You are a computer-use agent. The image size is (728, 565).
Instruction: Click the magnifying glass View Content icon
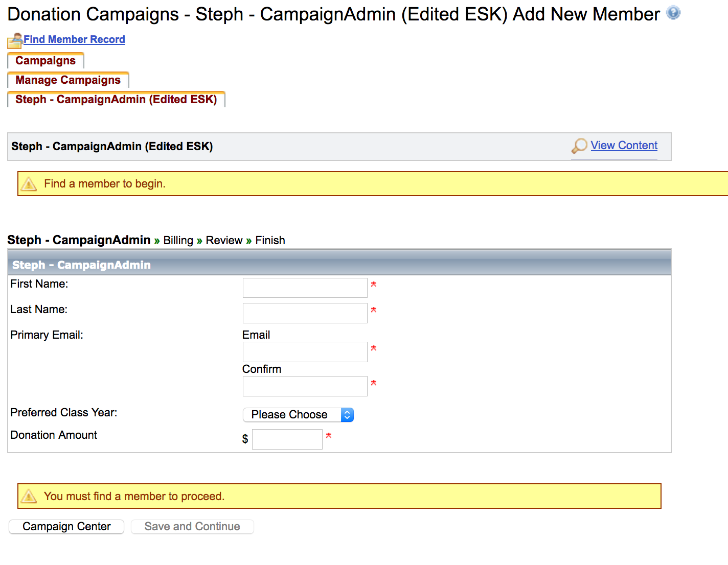point(579,146)
